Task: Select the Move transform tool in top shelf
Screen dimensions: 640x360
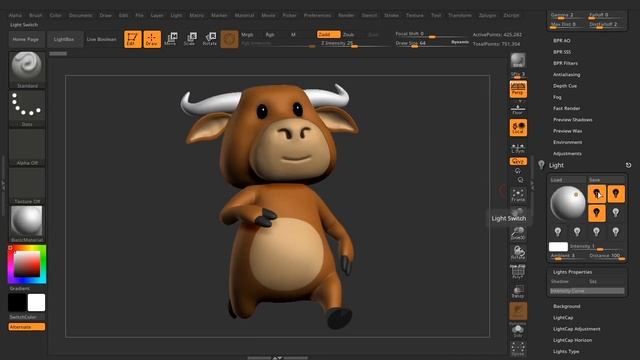Action: coord(171,39)
